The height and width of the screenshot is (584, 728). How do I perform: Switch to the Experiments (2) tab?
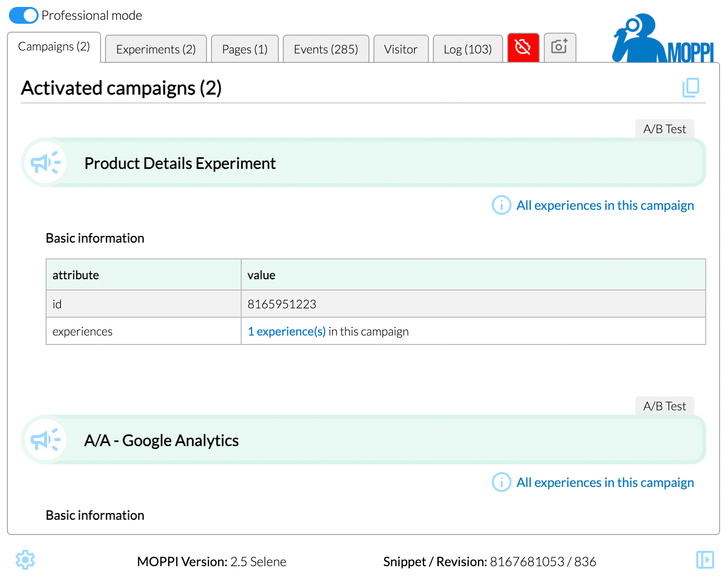pyautogui.click(x=156, y=49)
